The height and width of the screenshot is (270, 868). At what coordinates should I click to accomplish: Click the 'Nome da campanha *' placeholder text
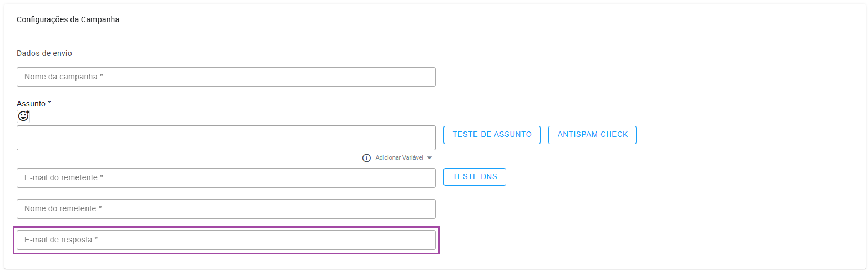pyautogui.click(x=64, y=77)
